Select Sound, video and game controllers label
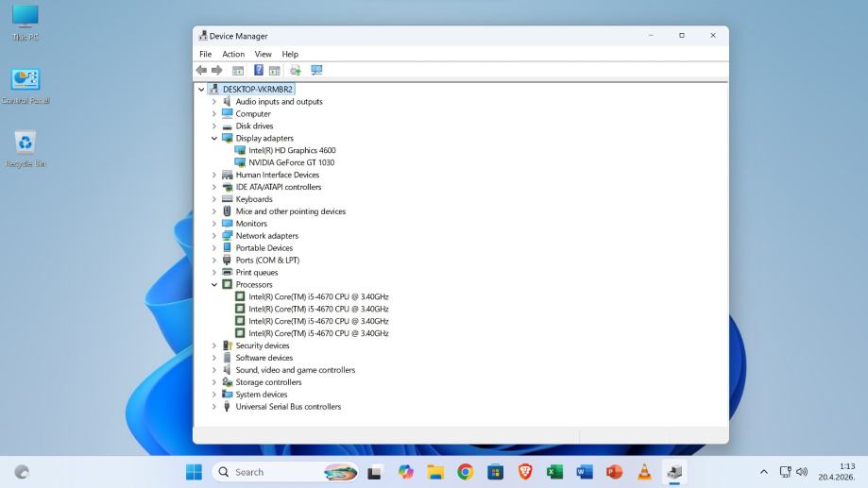The height and width of the screenshot is (488, 868). 295,370
